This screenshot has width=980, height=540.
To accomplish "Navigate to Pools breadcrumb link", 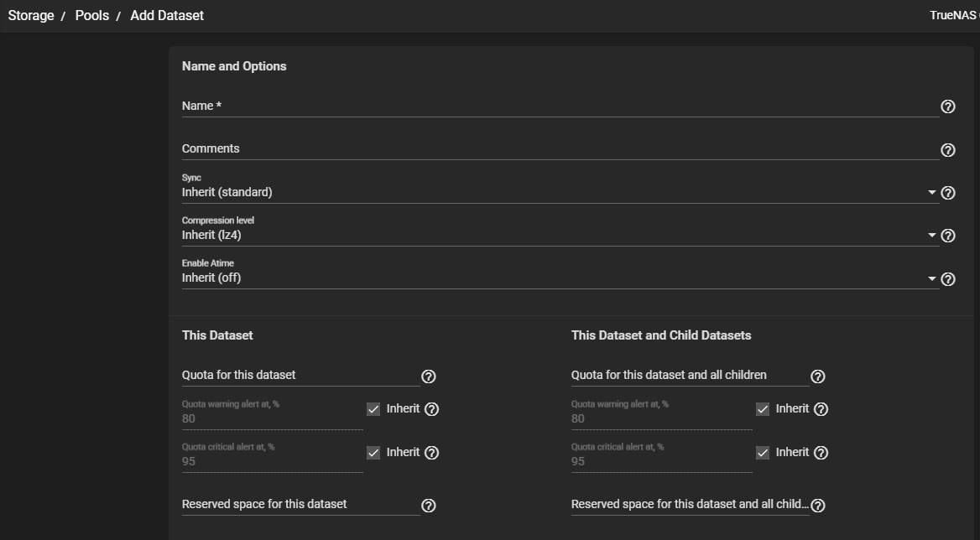I will [92, 15].
